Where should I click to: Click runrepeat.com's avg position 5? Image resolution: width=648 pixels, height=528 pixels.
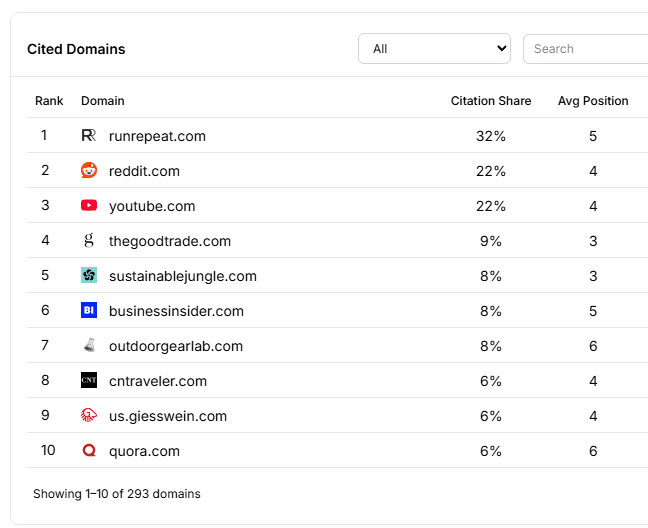[593, 136]
